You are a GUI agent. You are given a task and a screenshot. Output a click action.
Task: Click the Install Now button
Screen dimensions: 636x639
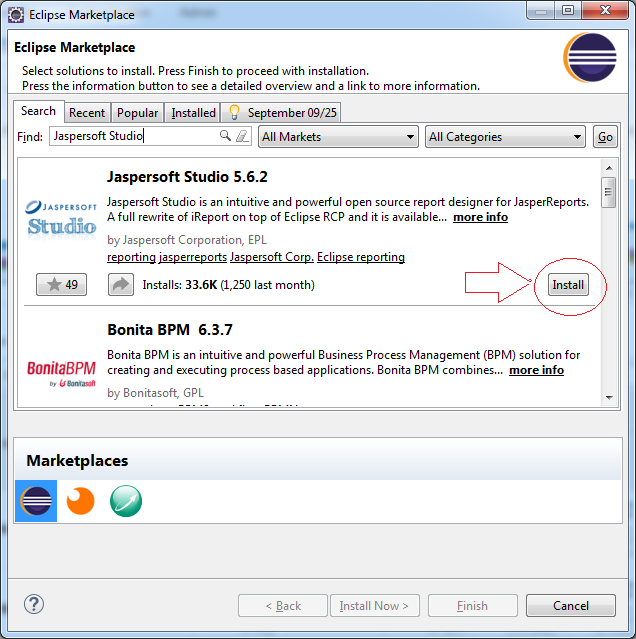click(x=374, y=606)
